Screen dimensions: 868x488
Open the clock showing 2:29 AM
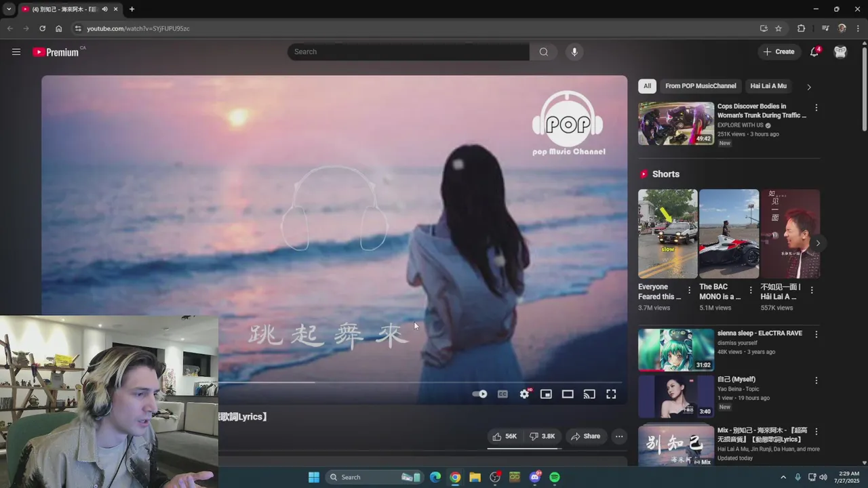tap(846, 477)
